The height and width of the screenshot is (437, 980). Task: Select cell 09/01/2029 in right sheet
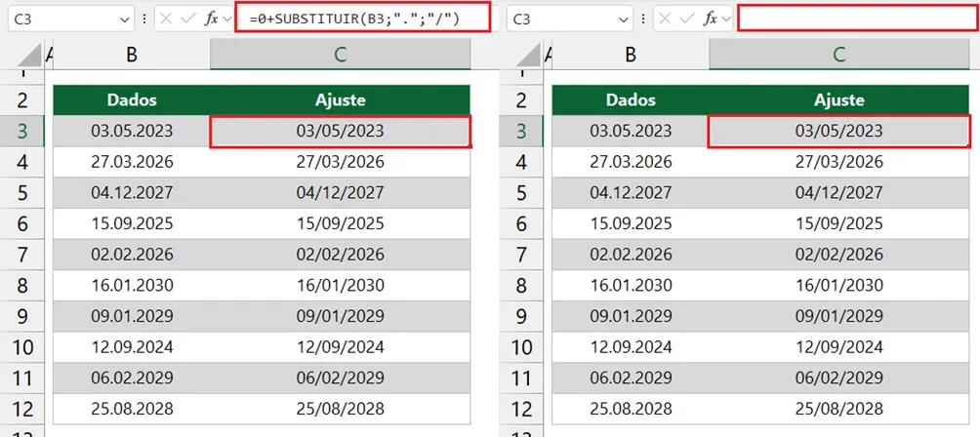coord(838,316)
